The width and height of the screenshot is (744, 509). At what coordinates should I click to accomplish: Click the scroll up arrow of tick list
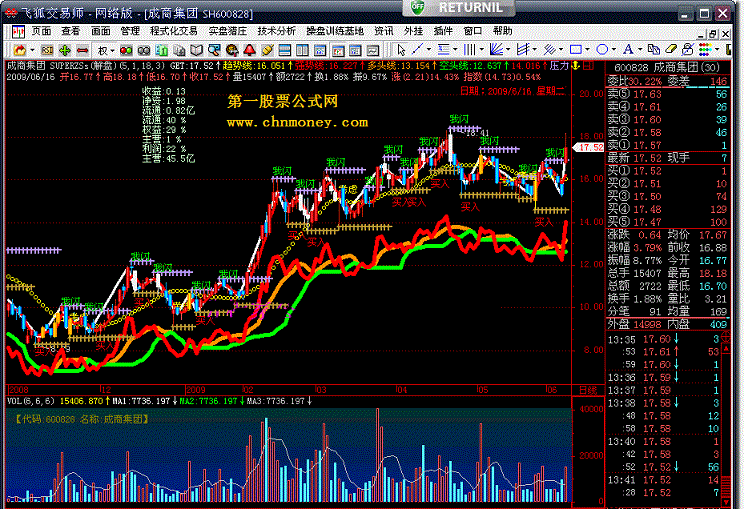point(725,350)
